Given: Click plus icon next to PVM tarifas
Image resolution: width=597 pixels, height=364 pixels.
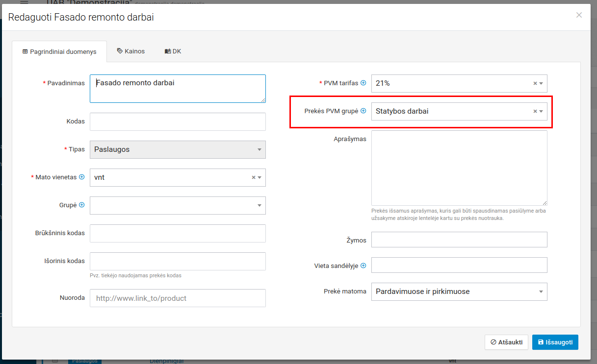Looking at the screenshot, I should [x=363, y=83].
